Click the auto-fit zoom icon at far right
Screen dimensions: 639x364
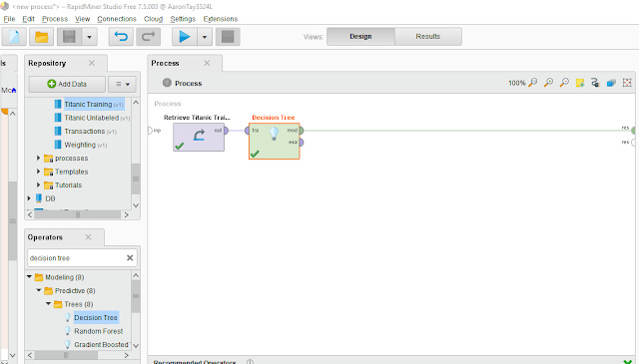pos(627,83)
